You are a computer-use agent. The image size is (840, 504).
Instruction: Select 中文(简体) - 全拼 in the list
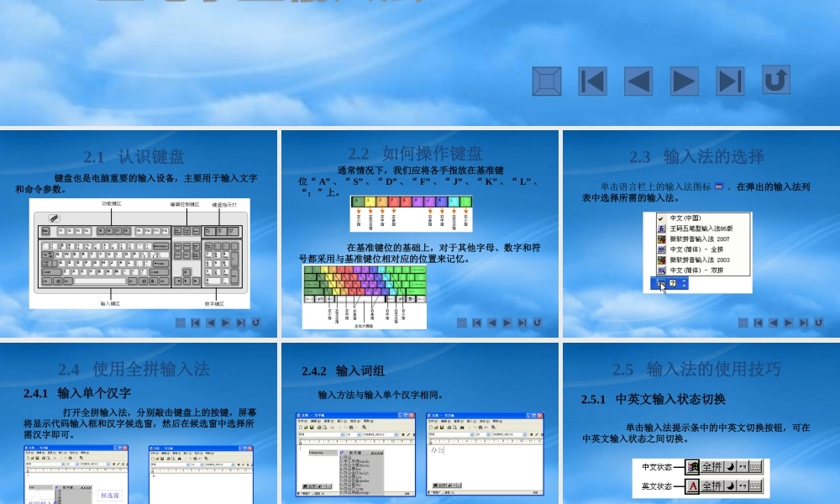703,249
